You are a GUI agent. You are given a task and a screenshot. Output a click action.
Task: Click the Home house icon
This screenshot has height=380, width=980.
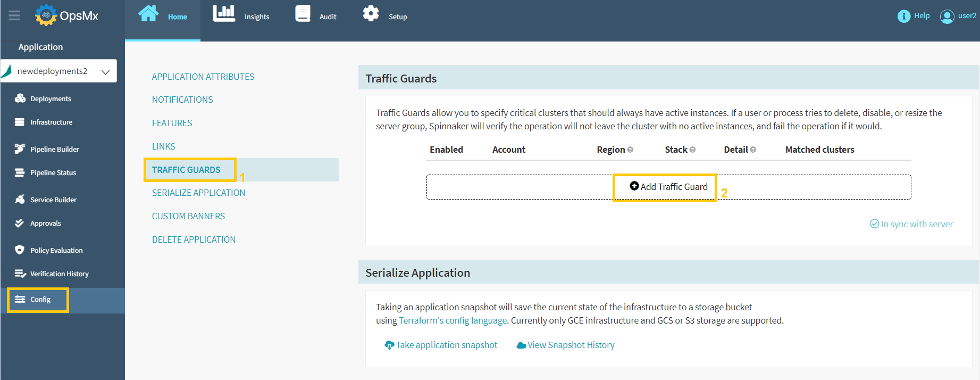coord(148,14)
